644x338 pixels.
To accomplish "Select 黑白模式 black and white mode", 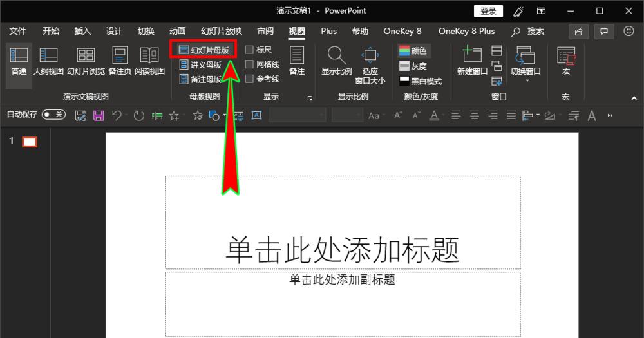I will 421,81.
